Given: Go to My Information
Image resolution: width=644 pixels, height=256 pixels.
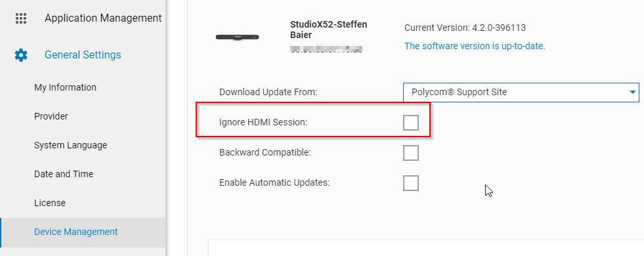Looking at the screenshot, I should click(65, 87).
